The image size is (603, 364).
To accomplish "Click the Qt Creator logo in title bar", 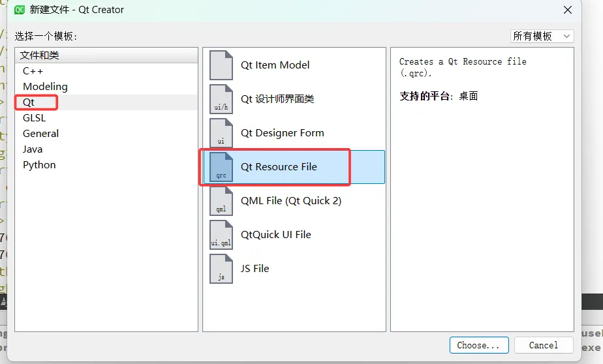I will [x=19, y=10].
